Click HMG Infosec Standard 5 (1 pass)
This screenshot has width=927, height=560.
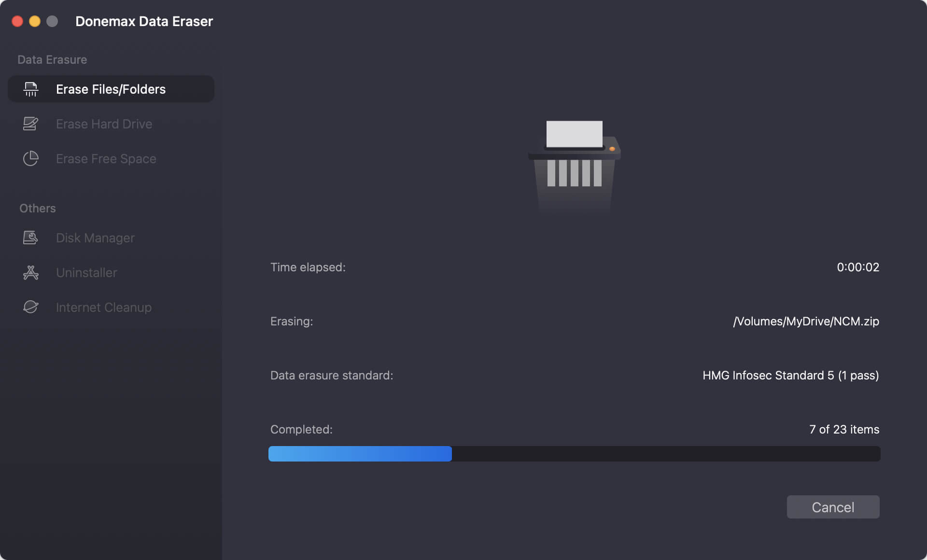(x=791, y=375)
